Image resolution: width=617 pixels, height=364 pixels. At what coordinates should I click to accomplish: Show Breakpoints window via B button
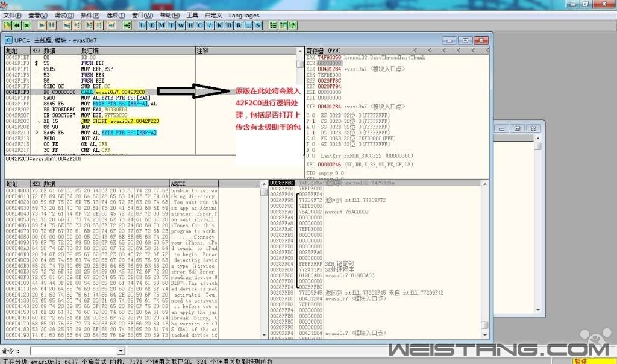coord(229,25)
